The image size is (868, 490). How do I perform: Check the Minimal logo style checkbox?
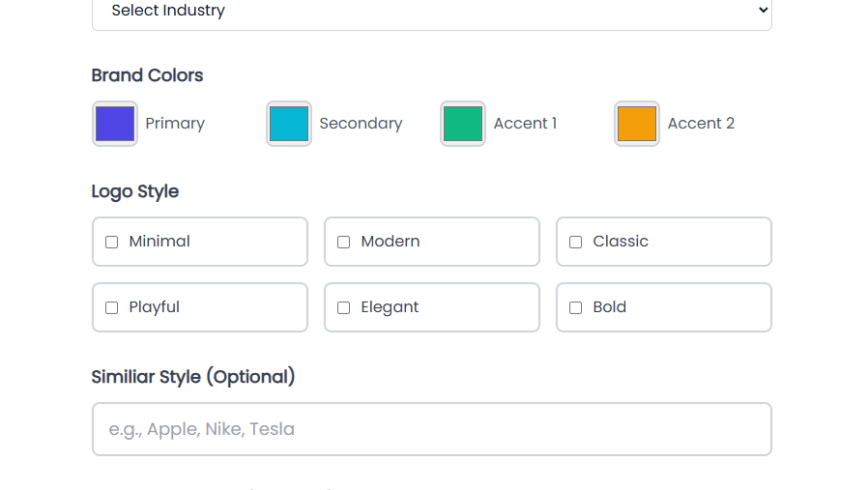tap(112, 243)
